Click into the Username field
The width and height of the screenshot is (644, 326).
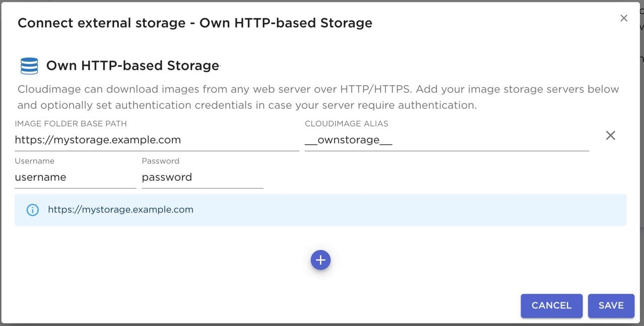(x=75, y=177)
